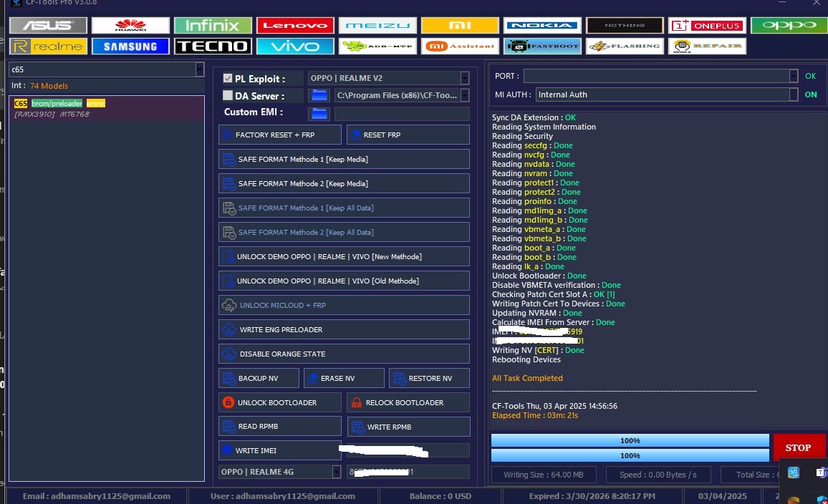Select the OnePlus brand logo

click(x=707, y=25)
